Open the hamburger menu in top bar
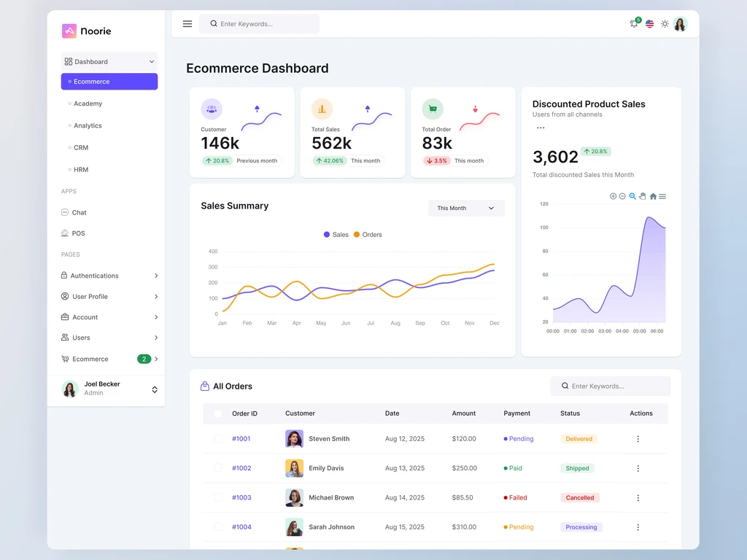 point(187,24)
